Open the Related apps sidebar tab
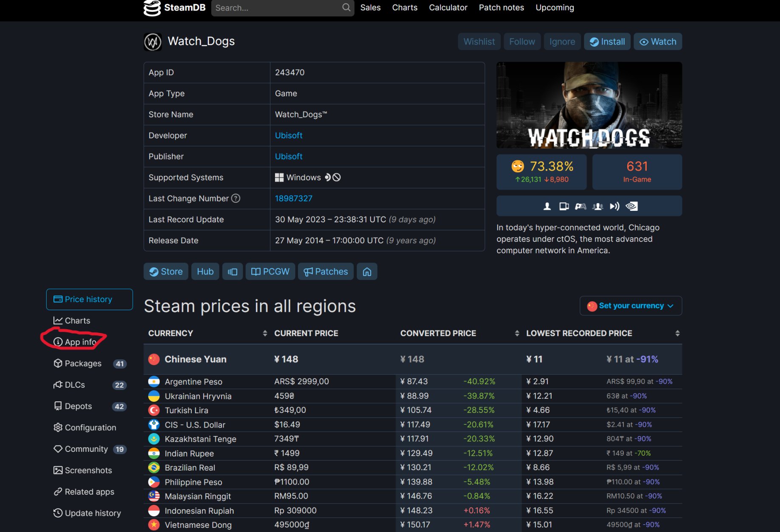780x532 pixels. [90, 492]
